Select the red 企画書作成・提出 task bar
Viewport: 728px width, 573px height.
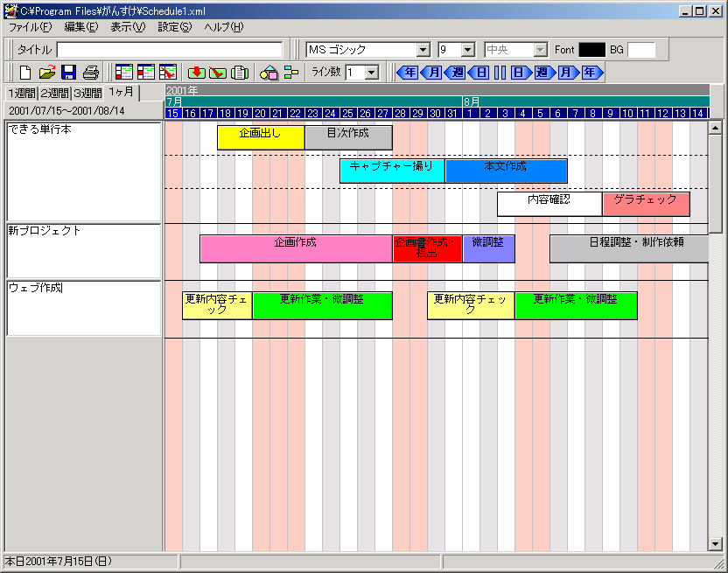pyautogui.click(x=427, y=248)
